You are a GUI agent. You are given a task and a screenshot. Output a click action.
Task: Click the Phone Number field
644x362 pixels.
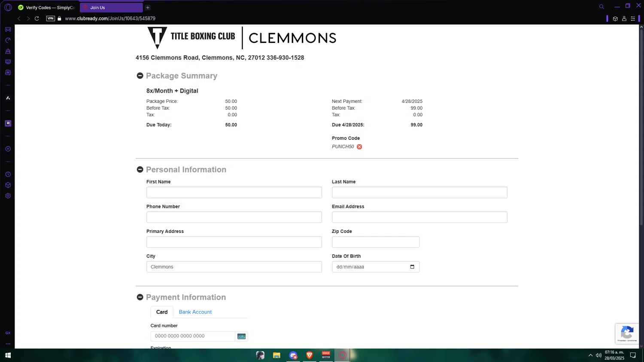click(x=234, y=217)
